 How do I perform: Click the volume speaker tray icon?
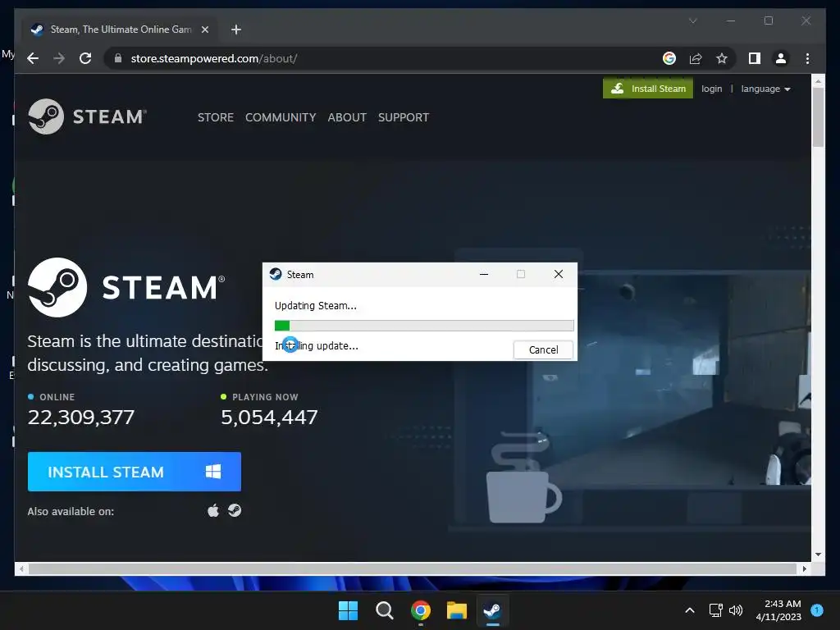[736, 610]
